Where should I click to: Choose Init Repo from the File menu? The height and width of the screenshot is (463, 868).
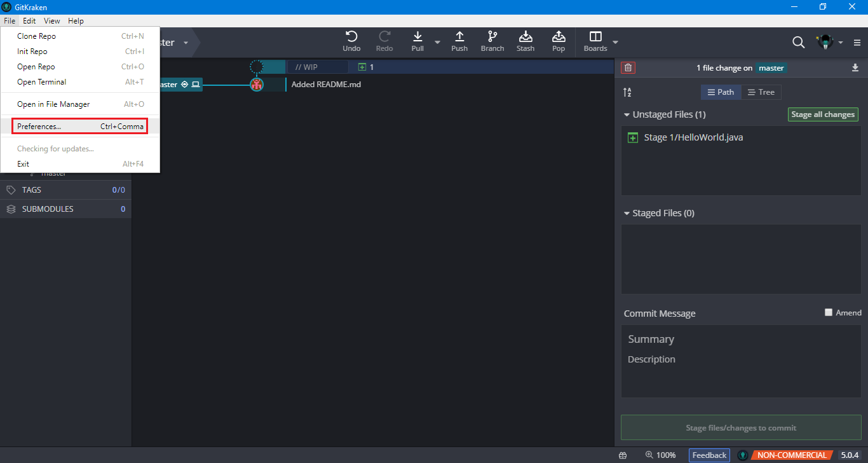pos(80,52)
